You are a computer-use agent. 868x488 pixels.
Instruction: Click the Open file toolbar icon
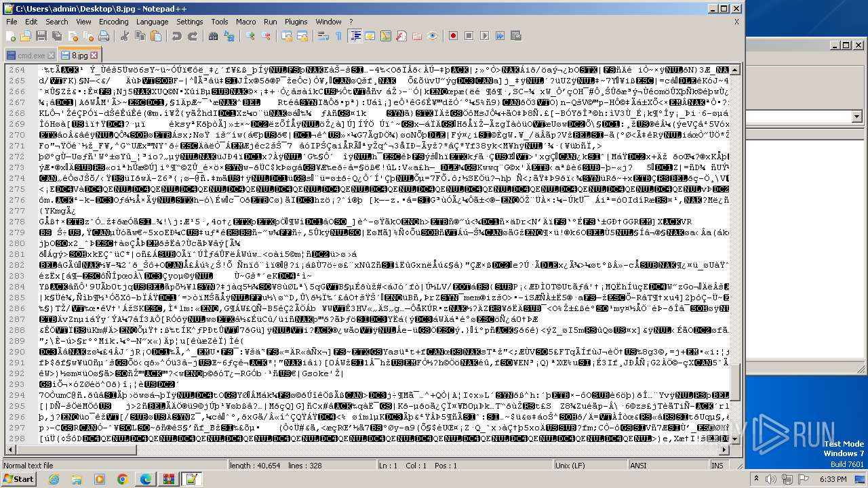26,36
